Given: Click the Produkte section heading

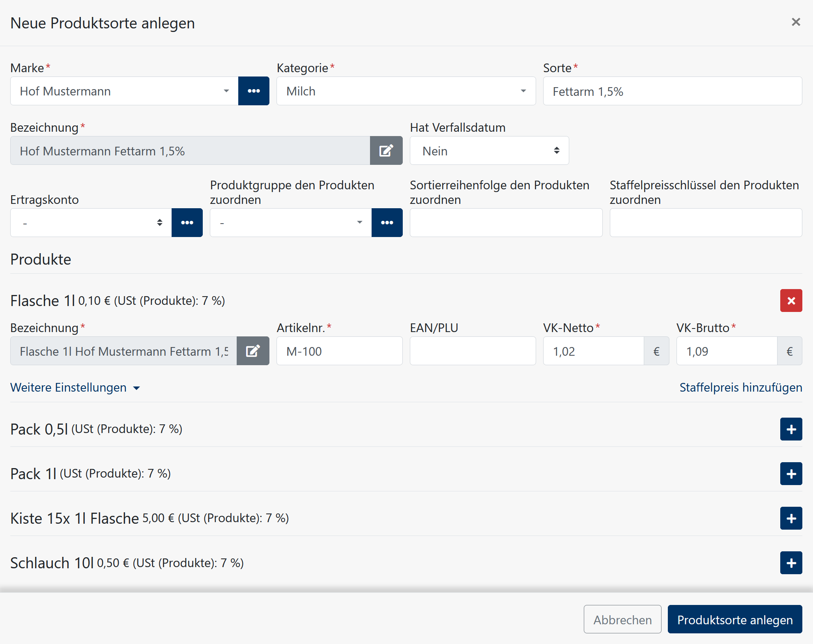Looking at the screenshot, I should [x=41, y=259].
